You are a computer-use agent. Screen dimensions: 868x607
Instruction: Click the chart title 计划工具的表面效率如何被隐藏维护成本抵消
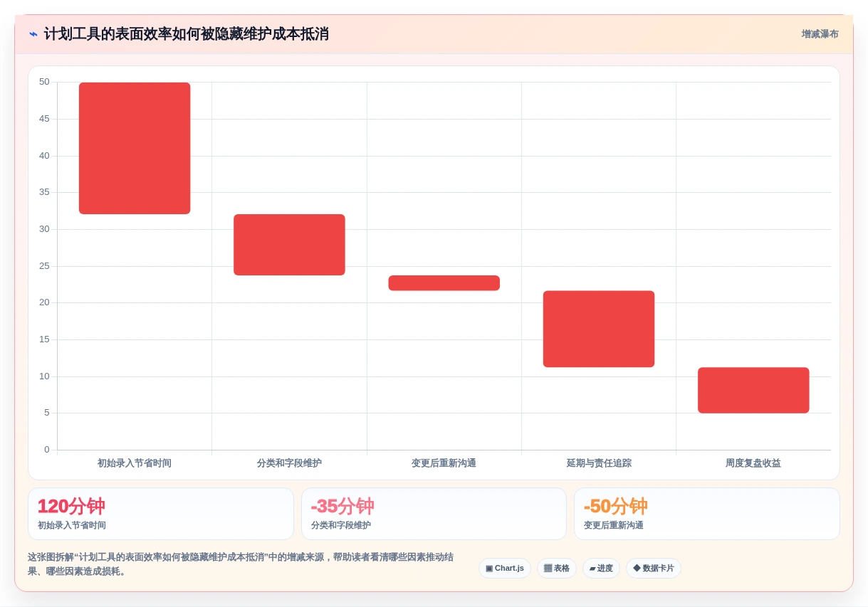click(187, 34)
